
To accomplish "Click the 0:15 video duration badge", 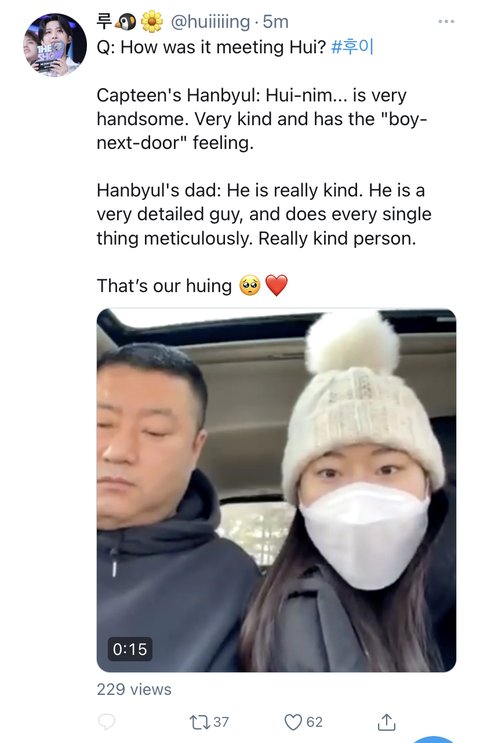I will tap(130, 649).
